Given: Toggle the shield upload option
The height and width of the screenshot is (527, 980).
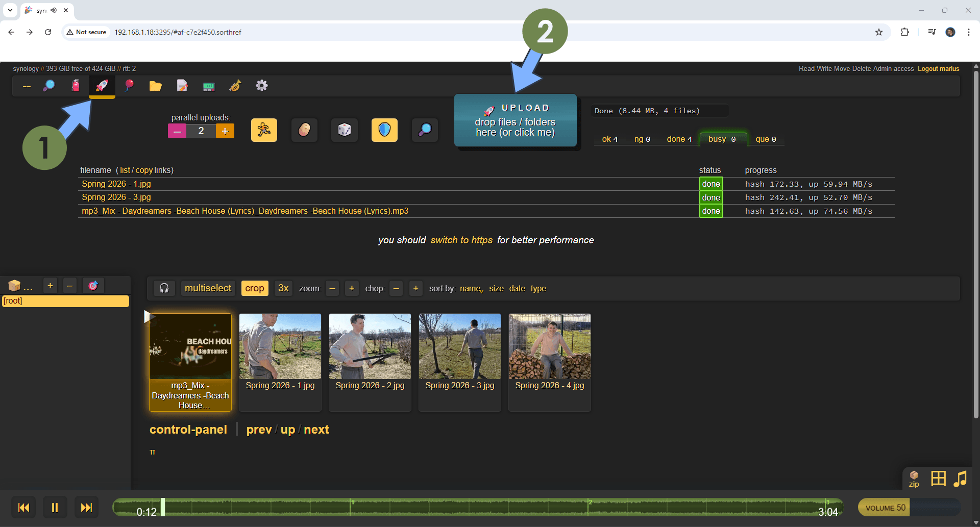Looking at the screenshot, I should [384, 130].
